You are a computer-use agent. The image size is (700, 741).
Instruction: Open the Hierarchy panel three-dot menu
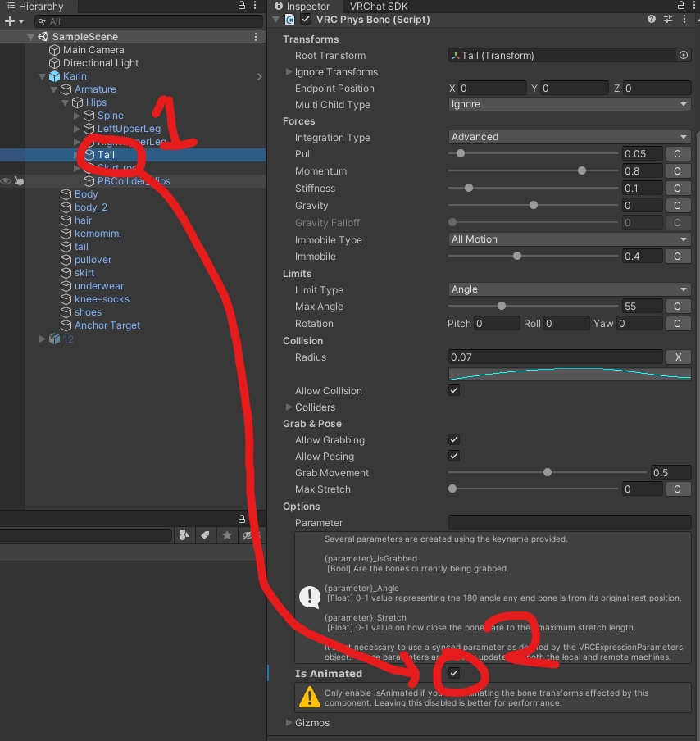coord(255,5)
